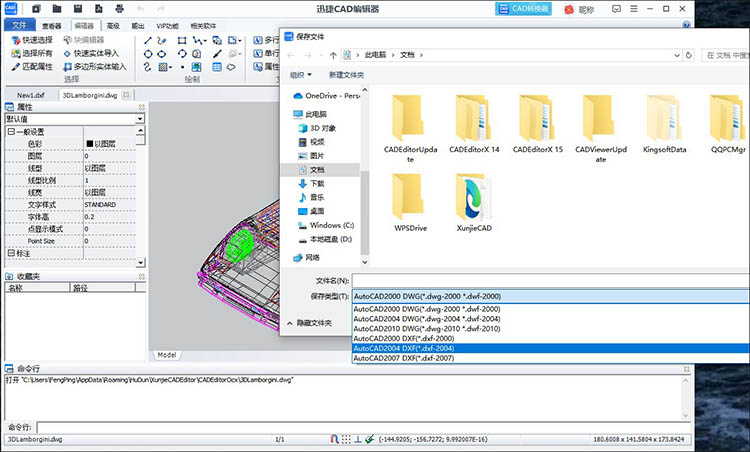
Task: Open the hatch tool dropdown arrow
Action: 170,67
